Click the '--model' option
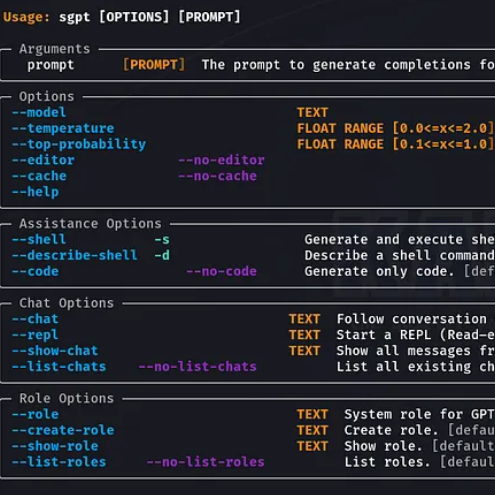The height and width of the screenshot is (495, 495). coord(39,113)
